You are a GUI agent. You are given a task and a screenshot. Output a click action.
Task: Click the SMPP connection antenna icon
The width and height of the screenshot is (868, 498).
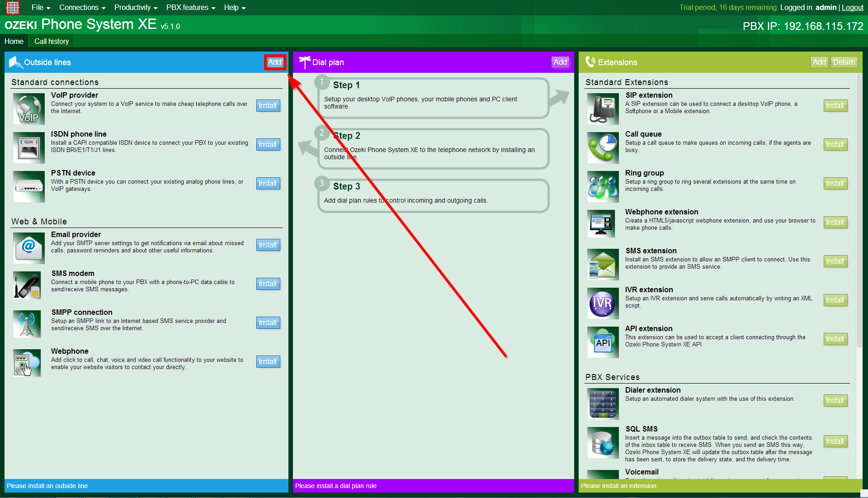pyautogui.click(x=27, y=324)
